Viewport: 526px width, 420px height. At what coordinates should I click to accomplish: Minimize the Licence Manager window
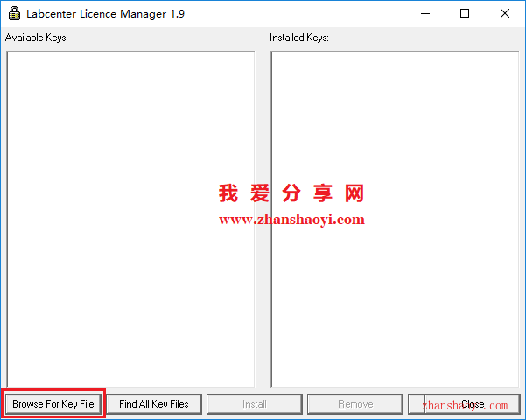[425, 13]
